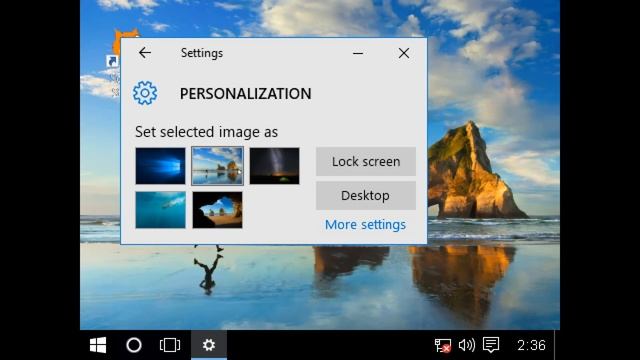Select the beach rock wallpaper thumbnail
This screenshot has width=640, height=360.
click(x=217, y=166)
